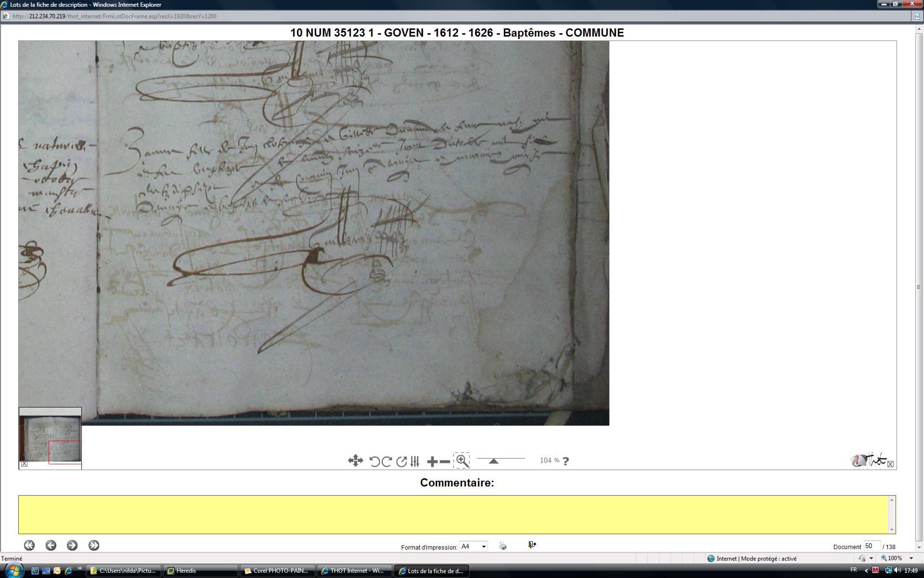Click the print document icon

click(503, 546)
